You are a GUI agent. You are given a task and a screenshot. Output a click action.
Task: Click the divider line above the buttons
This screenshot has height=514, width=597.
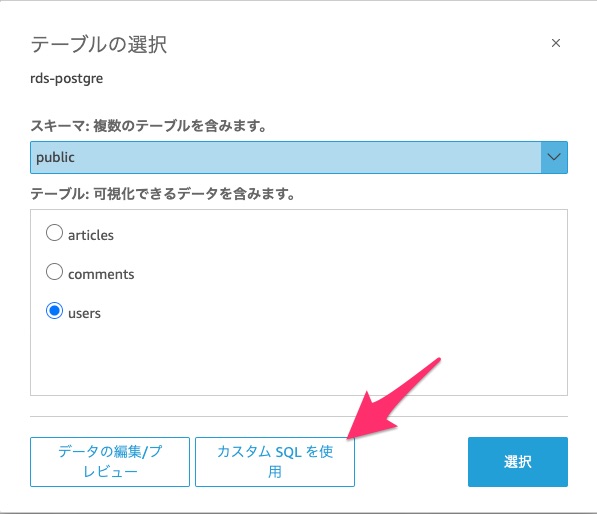click(299, 417)
